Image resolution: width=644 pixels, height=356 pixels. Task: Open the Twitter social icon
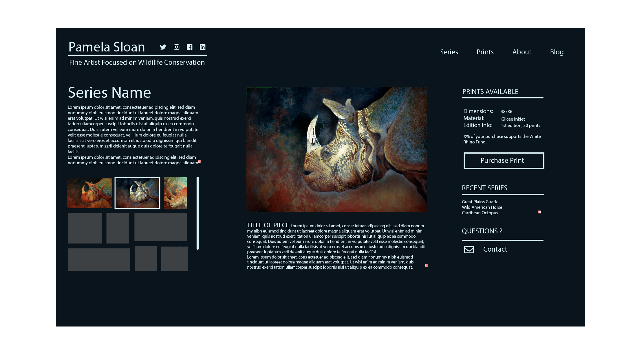coord(163,47)
